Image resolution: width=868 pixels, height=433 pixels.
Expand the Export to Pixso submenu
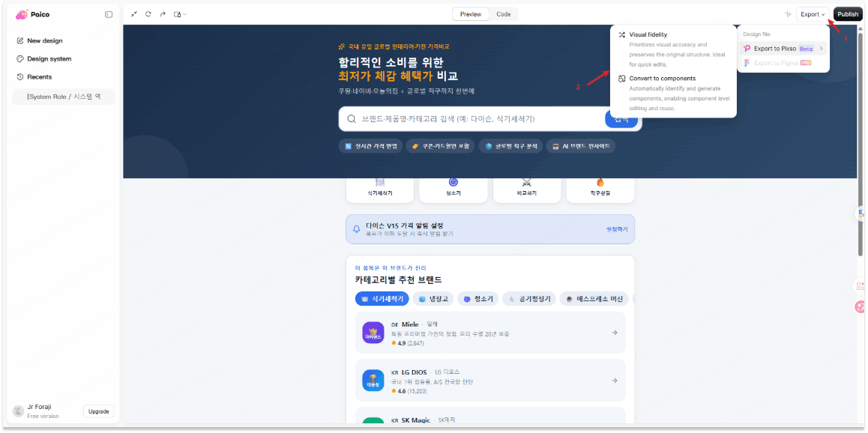783,49
